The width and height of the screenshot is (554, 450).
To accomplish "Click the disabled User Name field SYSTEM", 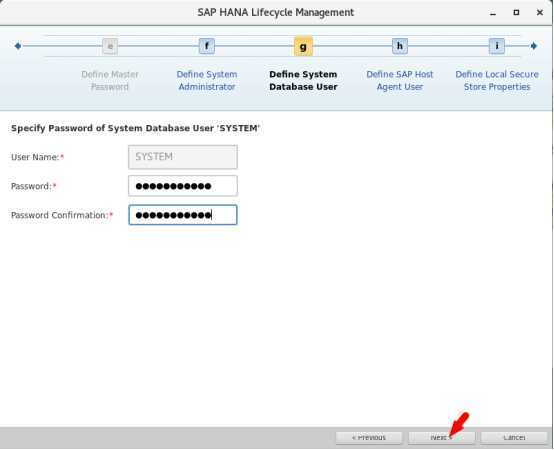I will click(x=183, y=157).
